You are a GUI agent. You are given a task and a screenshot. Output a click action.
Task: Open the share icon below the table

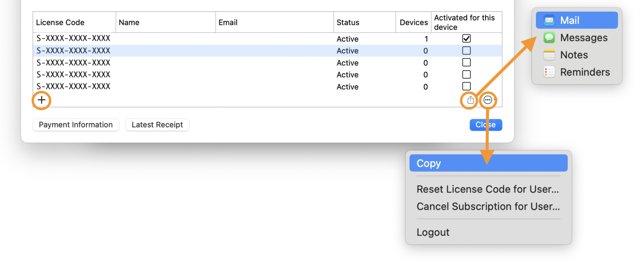(470, 100)
